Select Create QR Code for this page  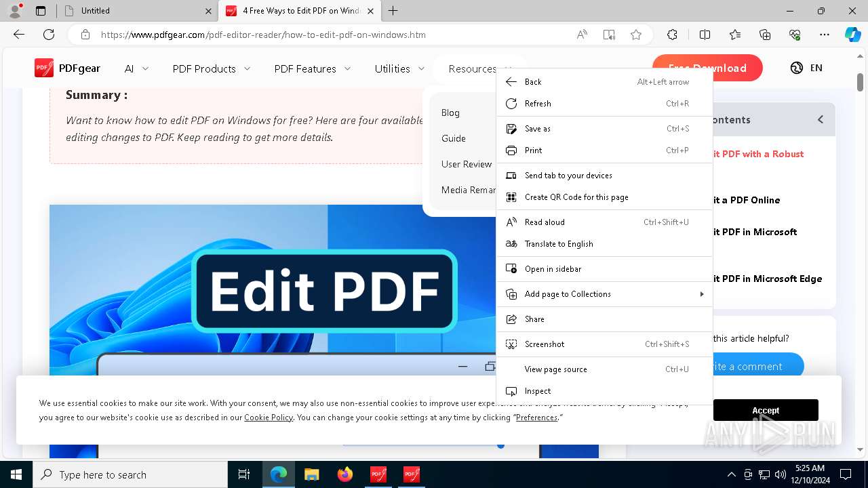coord(605,197)
